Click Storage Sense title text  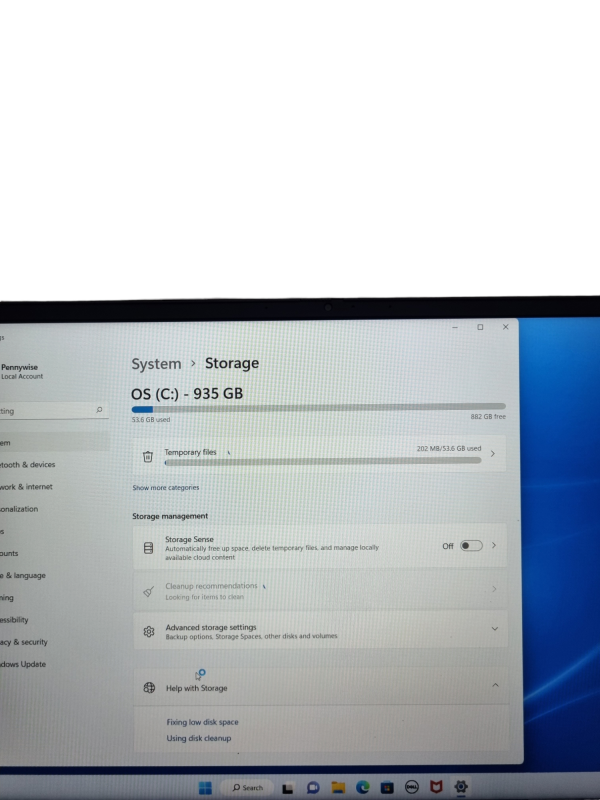[189, 539]
